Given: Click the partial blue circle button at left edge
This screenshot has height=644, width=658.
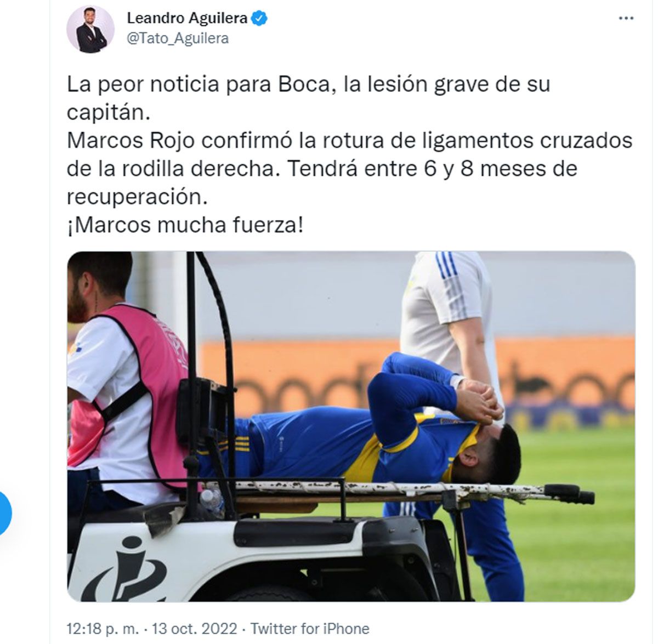Looking at the screenshot, I should [x=5, y=513].
